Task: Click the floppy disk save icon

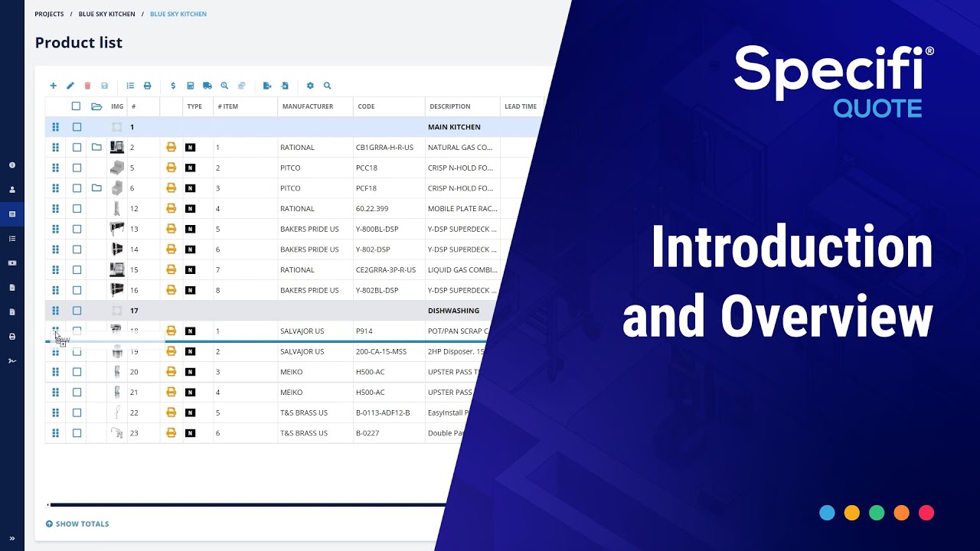Action: (x=105, y=86)
